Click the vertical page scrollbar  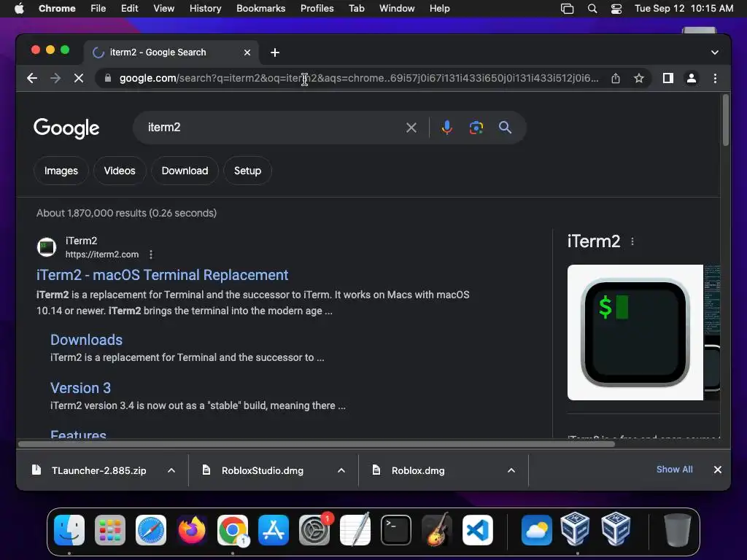[x=726, y=120]
